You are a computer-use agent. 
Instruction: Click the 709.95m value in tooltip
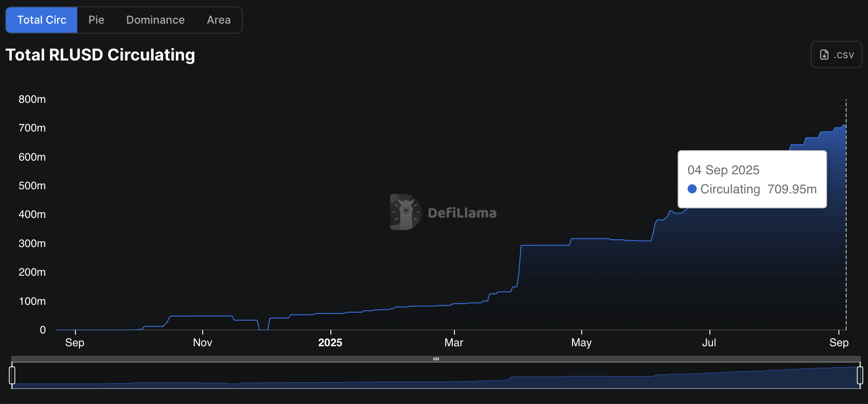point(792,189)
